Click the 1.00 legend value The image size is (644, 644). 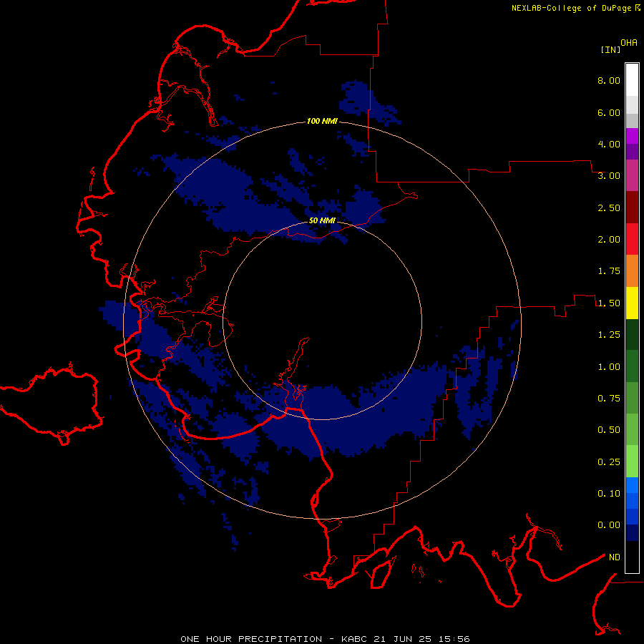609,367
